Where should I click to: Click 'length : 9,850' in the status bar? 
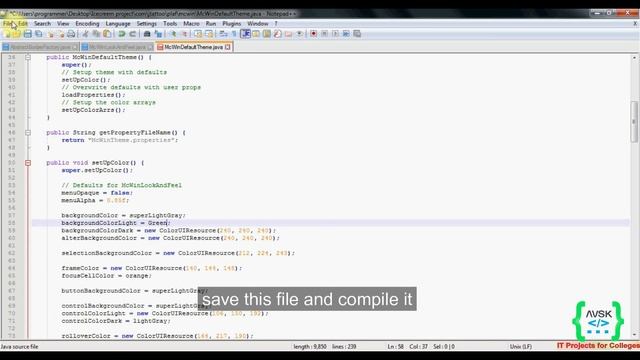[x=310, y=347]
